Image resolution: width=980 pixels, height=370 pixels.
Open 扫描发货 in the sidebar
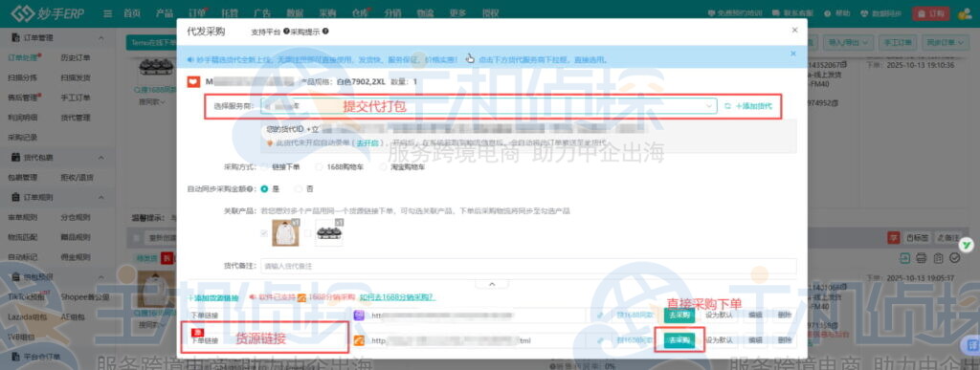(x=76, y=77)
